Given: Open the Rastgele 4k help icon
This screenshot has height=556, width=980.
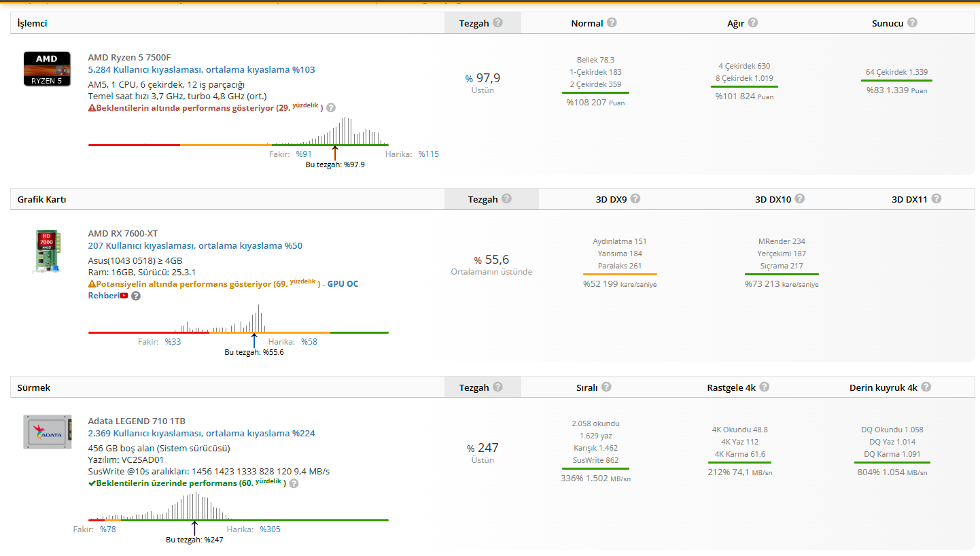Looking at the screenshot, I should (x=765, y=387).
